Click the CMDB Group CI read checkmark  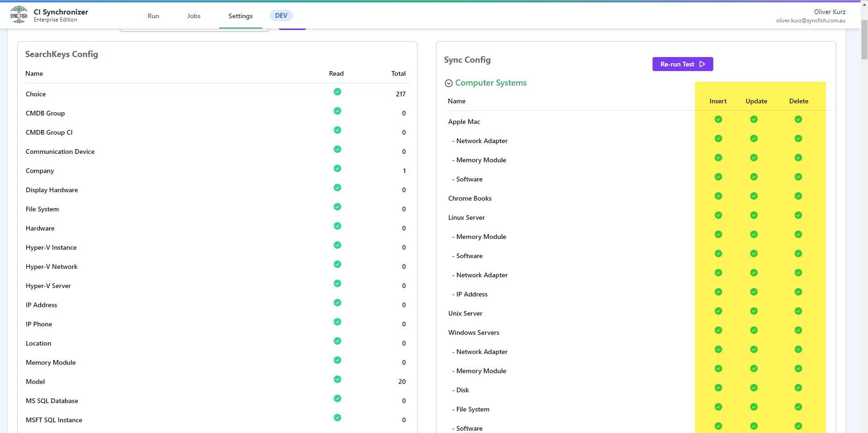(x=337, y=130)
